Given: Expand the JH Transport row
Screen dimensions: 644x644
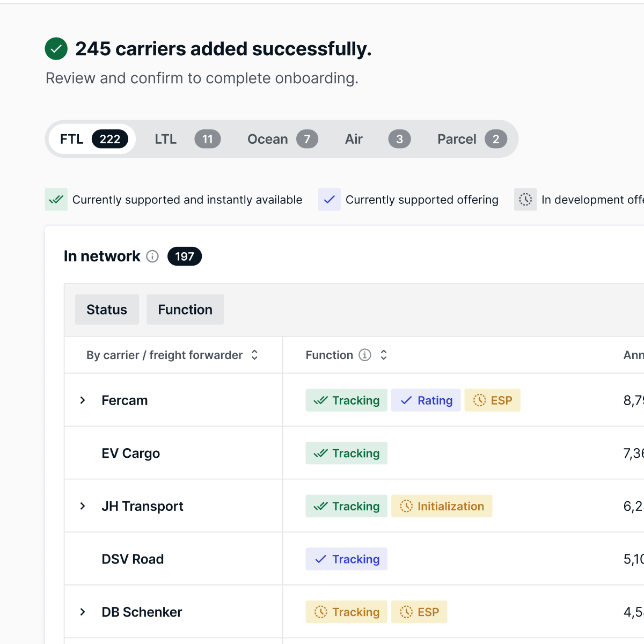Looking at the screenshot, I should point(83,506).
